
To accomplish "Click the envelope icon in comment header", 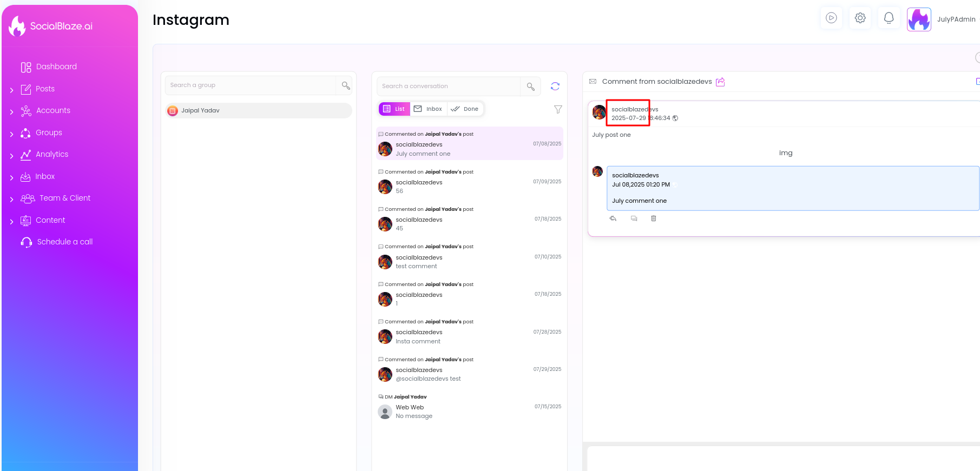I will click(593, 82).
